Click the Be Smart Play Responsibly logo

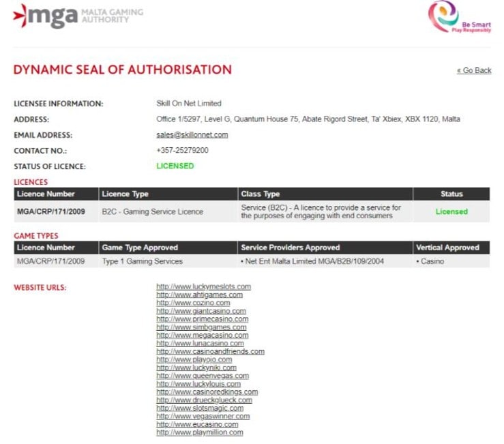point(459,16)
